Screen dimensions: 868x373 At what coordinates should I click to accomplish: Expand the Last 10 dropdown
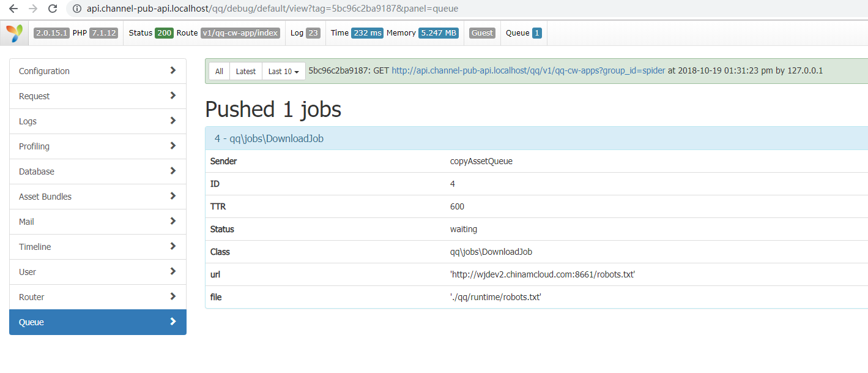[x=283, y=72]
